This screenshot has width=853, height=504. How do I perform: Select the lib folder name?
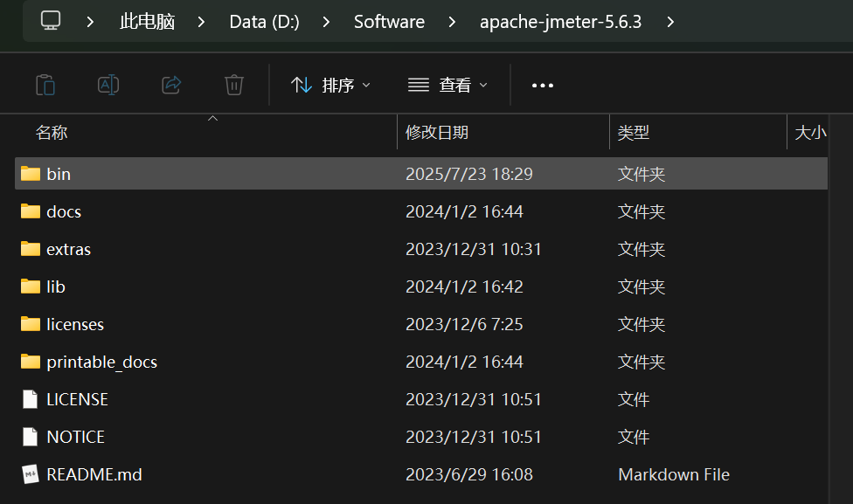(55, 287)
